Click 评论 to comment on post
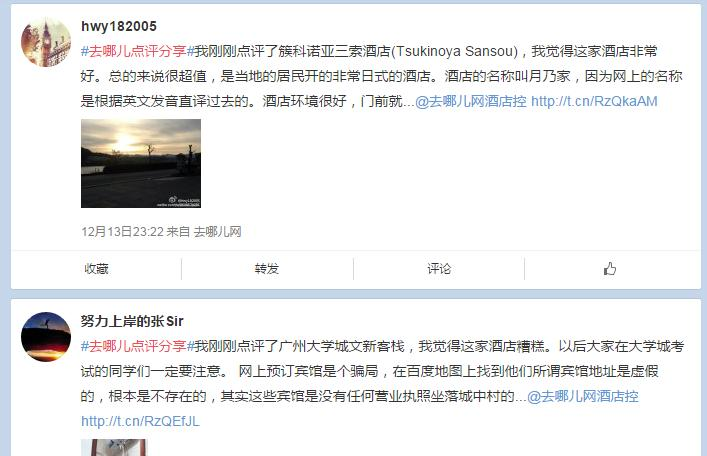707x456 pixels. (439, 269)
